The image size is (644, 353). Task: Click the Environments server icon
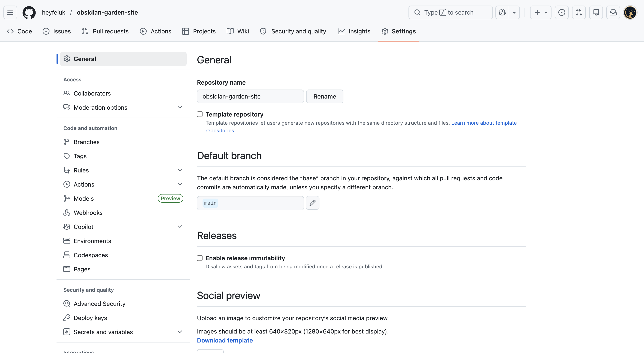[x=67, y=241]
